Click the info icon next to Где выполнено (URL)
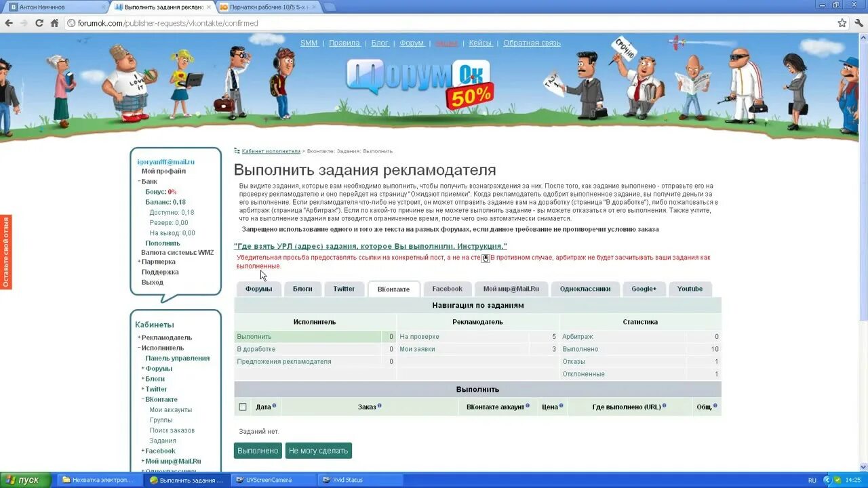 (x=664, y=406)
